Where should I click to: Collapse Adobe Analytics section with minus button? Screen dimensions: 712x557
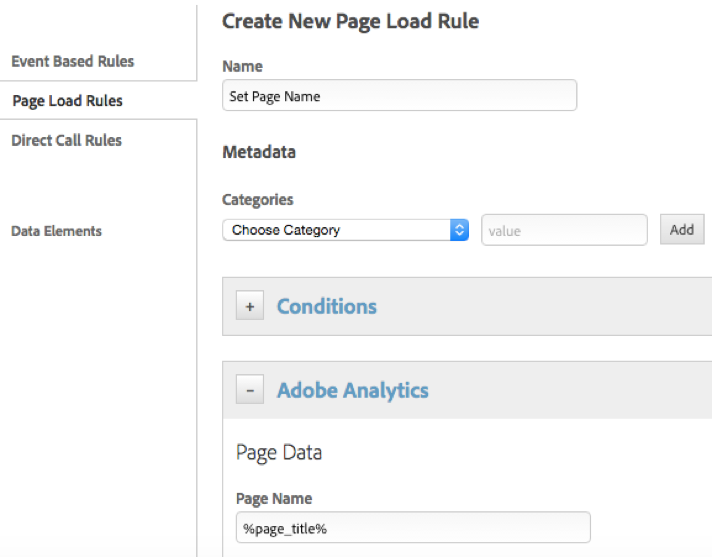tap(250, 390)
